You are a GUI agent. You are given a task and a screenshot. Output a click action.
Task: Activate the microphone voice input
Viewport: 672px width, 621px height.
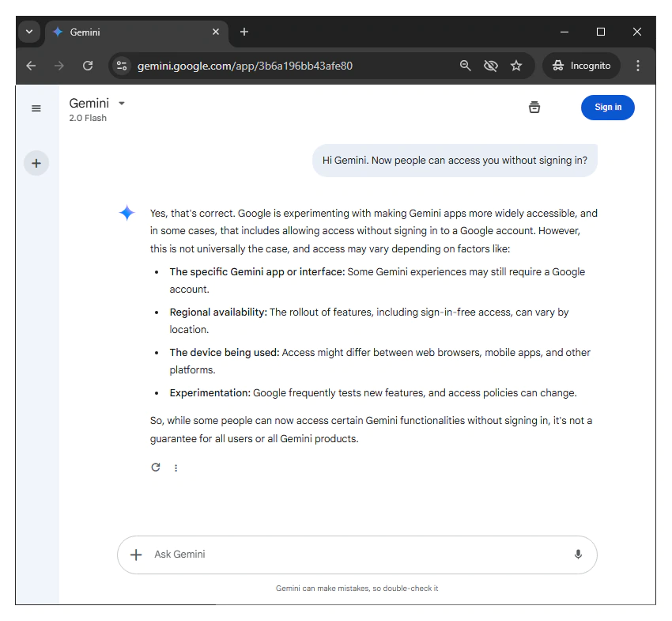578,554
